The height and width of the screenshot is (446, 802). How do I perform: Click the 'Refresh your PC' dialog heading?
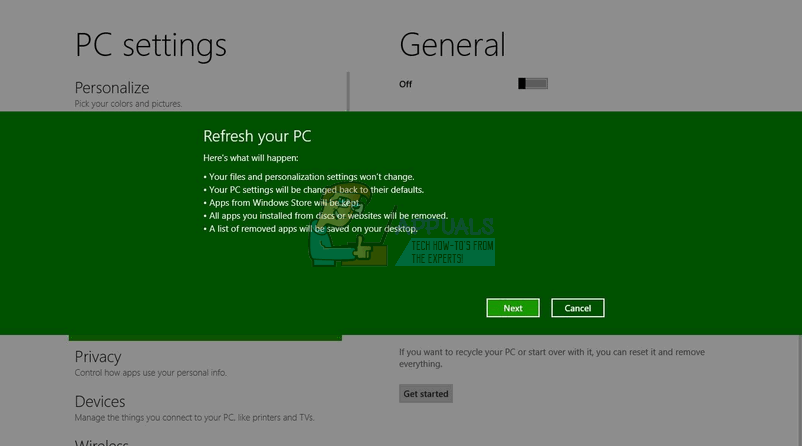click(257, 136)
